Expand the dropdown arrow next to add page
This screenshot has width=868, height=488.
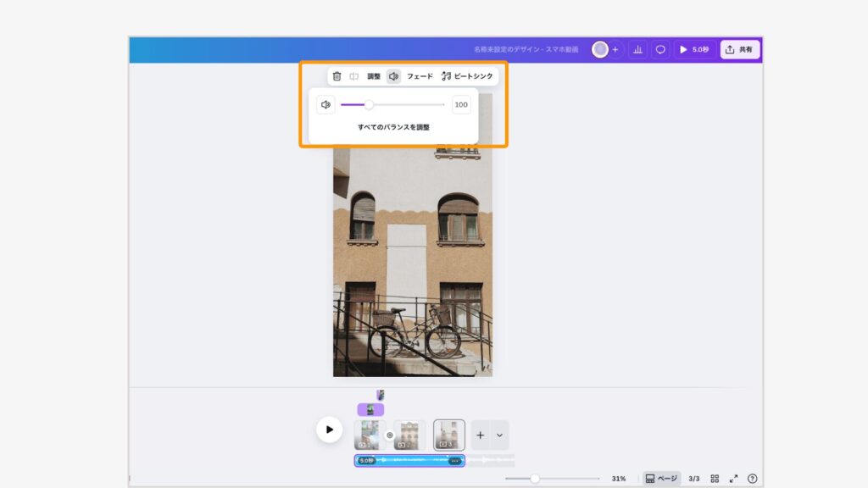coord(499,435)
